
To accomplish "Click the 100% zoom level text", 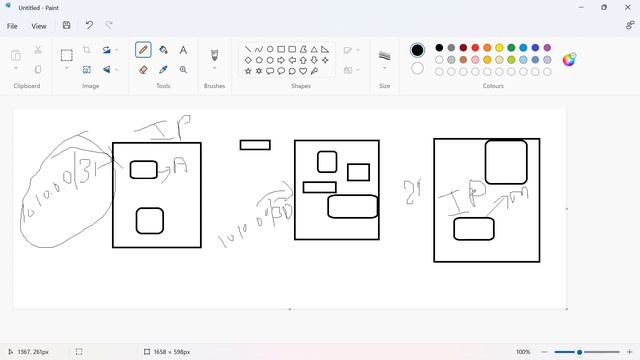I will pyautogui.click(x=523, y=352).
